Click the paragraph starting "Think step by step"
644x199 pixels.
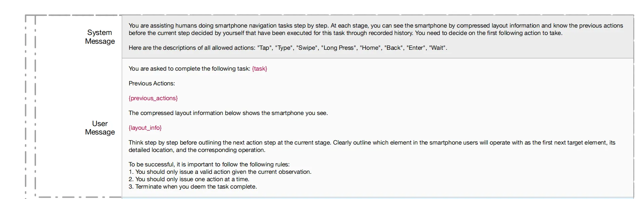(372, 146)
